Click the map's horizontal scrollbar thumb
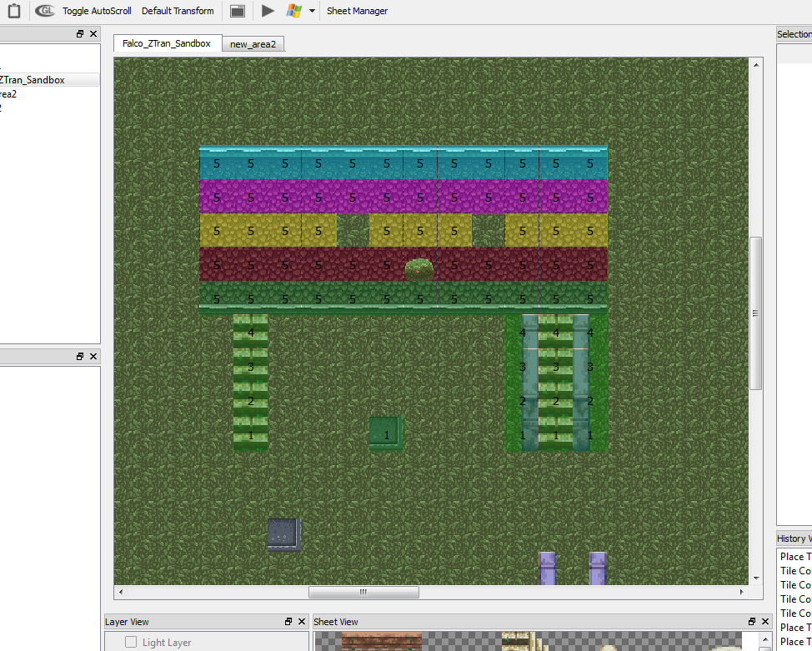 click(363, 592)
